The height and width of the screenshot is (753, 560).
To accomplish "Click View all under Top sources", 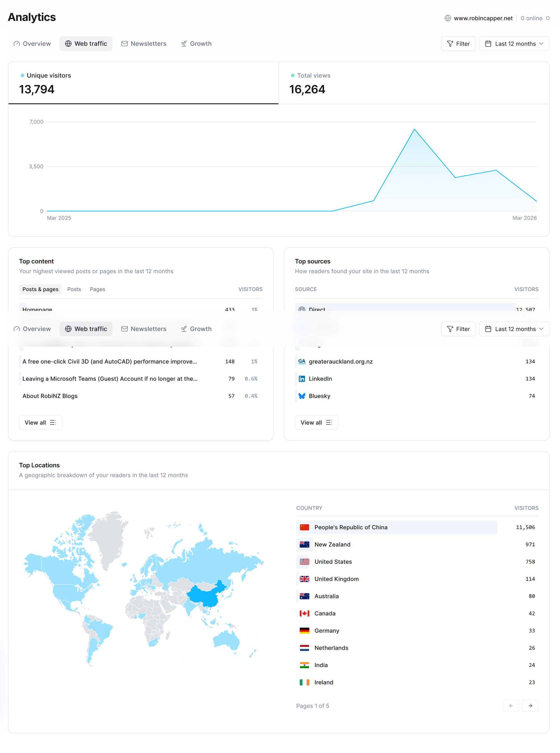I will (316, 422).
